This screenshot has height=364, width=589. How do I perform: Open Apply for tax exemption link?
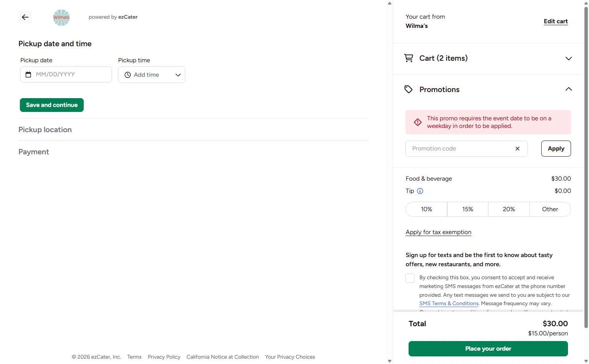point(438,232)
